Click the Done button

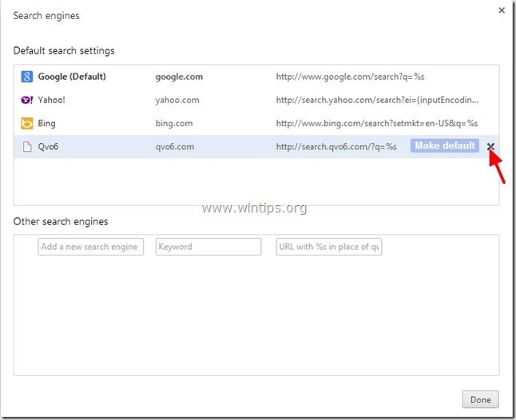point(481,399)
